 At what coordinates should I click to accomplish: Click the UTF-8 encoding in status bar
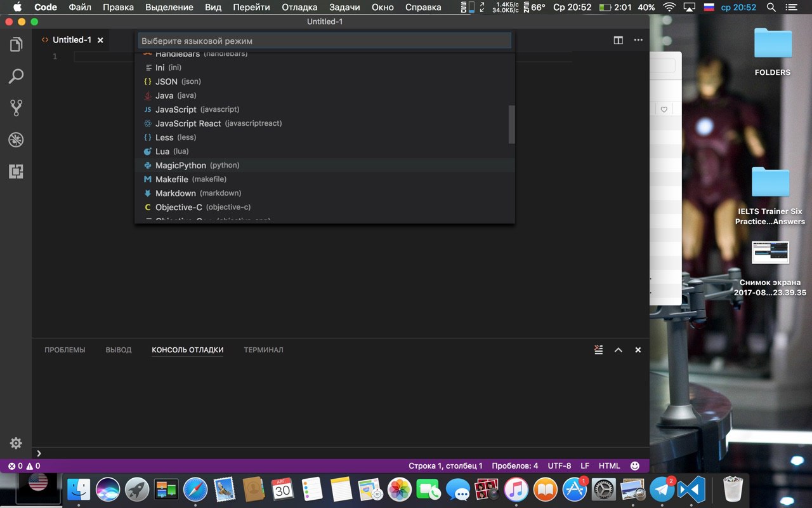[x=560, y=466]
